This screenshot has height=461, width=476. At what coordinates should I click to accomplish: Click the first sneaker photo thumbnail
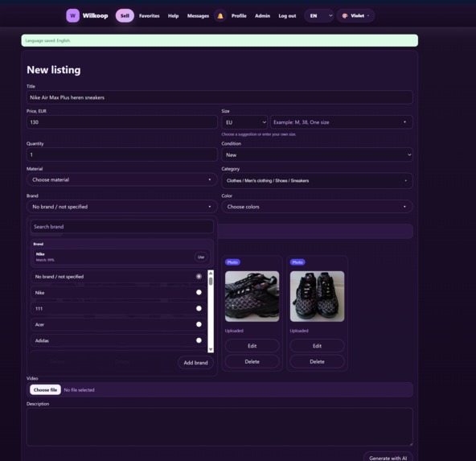coord(252,296)
